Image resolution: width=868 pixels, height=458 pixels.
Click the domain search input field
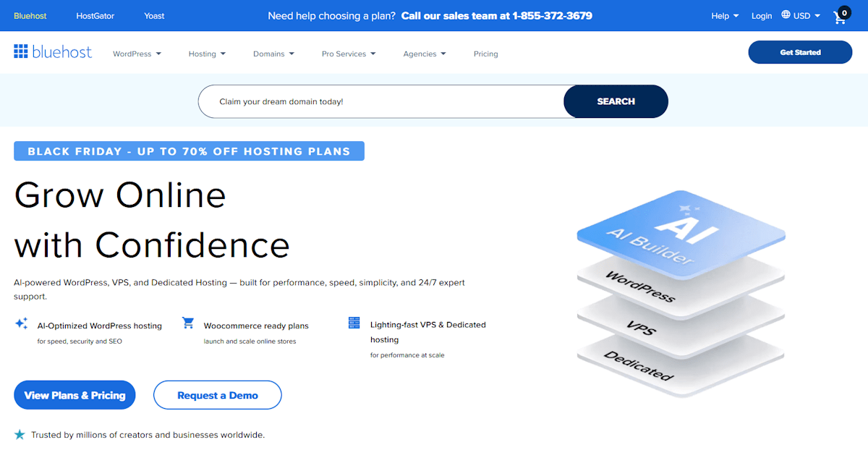(x=376, y=101)
